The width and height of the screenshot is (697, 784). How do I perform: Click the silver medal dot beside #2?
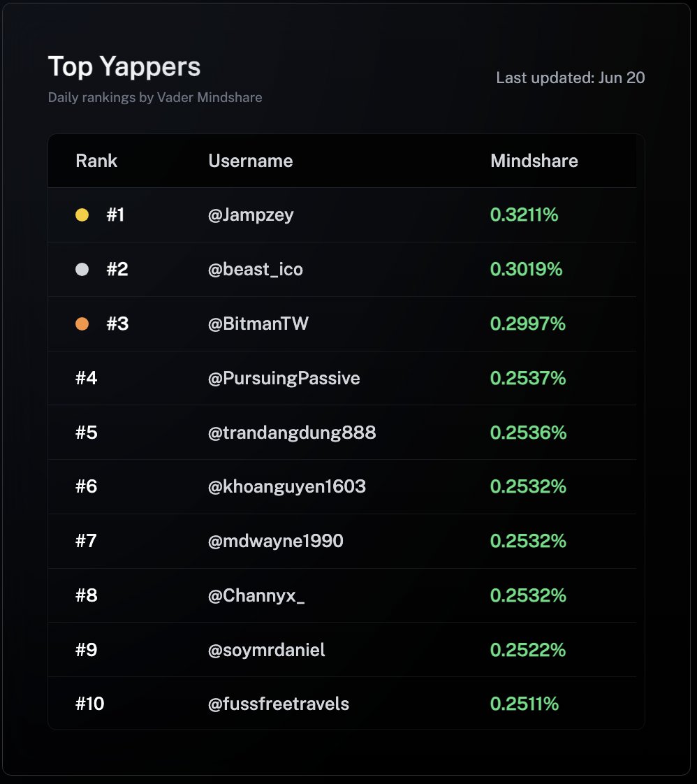click(x=82, y=270)
